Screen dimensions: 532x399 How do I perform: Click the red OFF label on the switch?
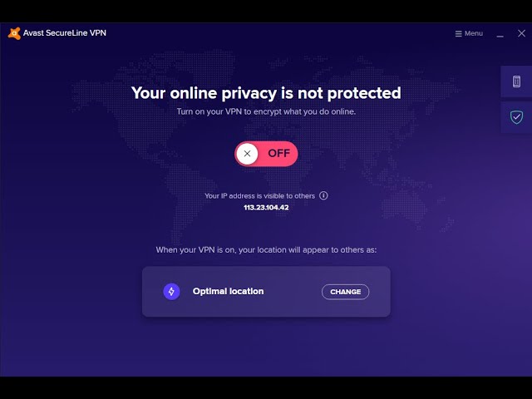click(278, 154)
